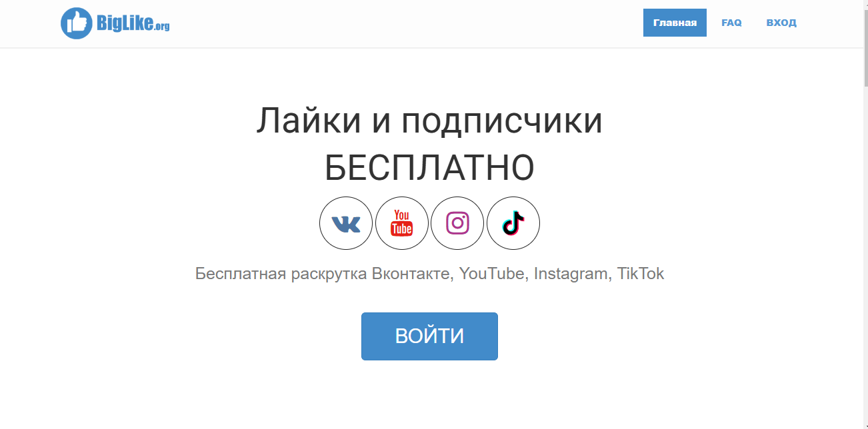
Task: Click the blue thumbs-up logo icon
Action: pyautogui.click(x=77, y=23)
